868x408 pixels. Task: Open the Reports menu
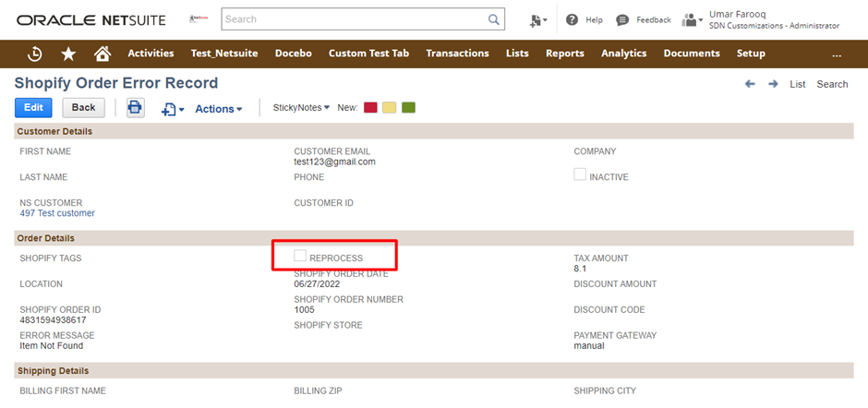click(564, 54)
